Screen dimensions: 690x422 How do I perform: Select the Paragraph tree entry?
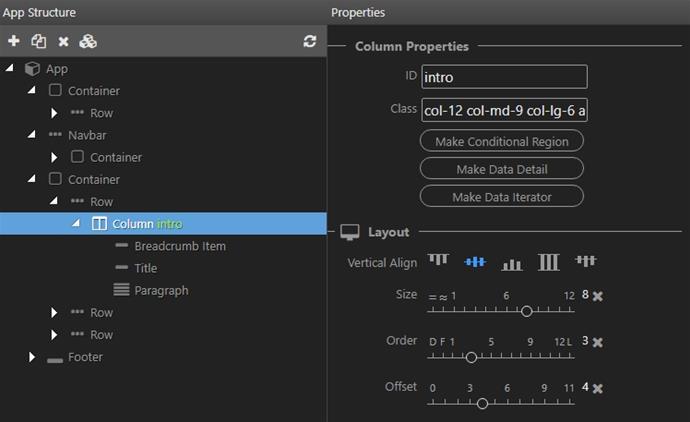point(161,290)
